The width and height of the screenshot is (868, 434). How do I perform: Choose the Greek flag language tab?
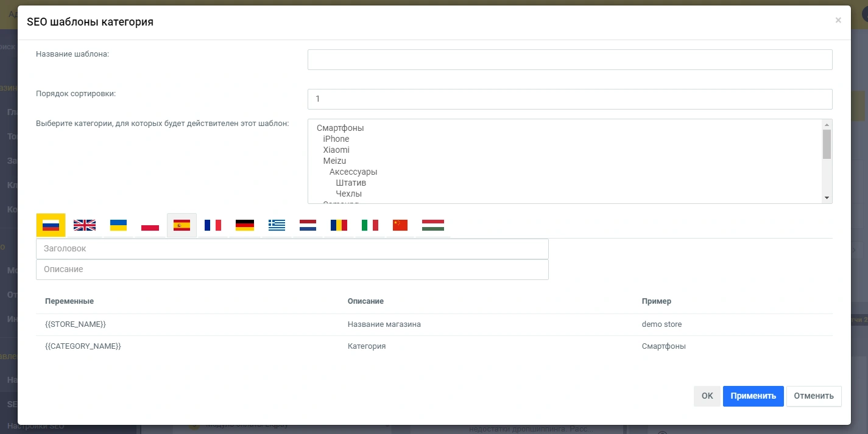pyautogui.click(x=277, y=225)
